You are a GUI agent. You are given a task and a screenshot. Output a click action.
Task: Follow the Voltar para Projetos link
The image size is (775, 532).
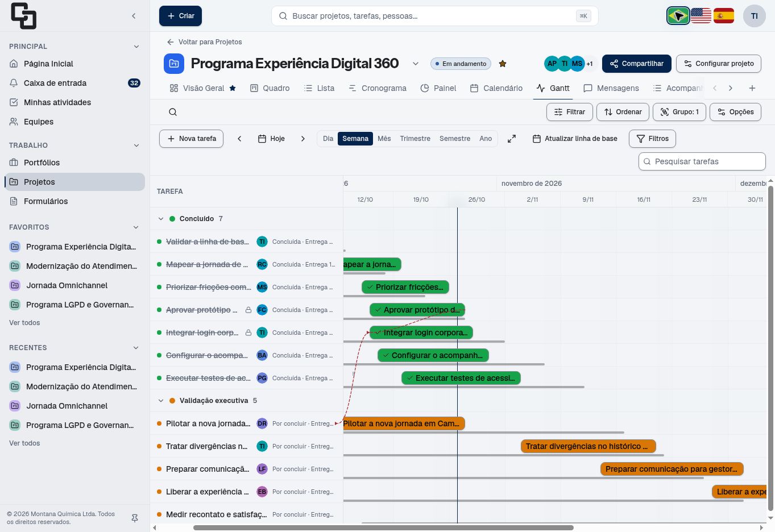tap(205, 42)
